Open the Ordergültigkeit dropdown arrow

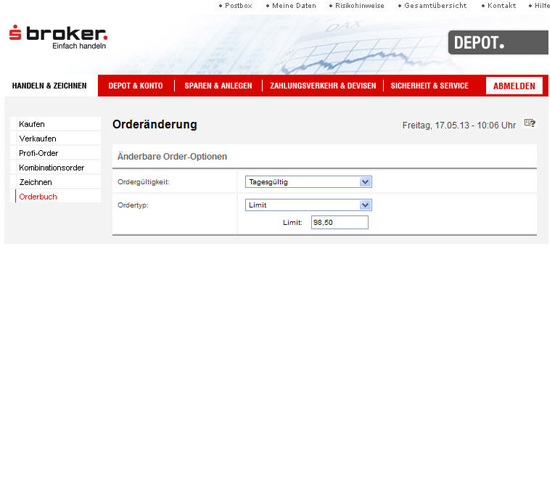point(365,182)
